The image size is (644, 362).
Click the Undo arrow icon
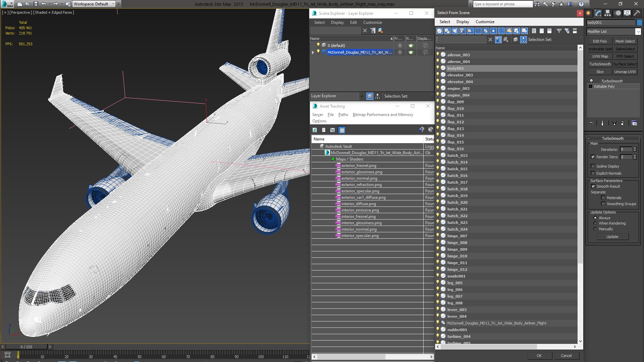[44, 4]
